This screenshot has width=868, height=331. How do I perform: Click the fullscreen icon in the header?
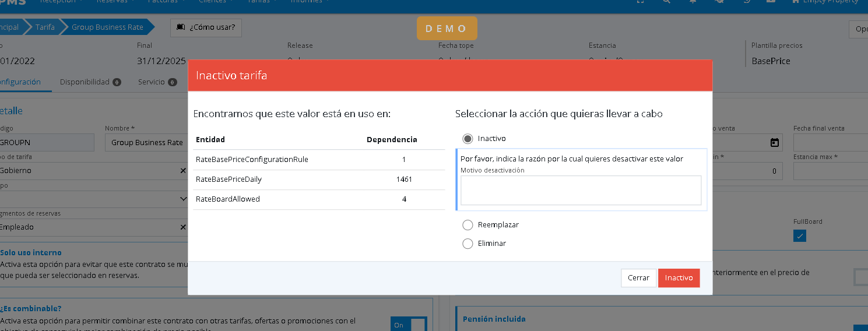click(640, 2)
